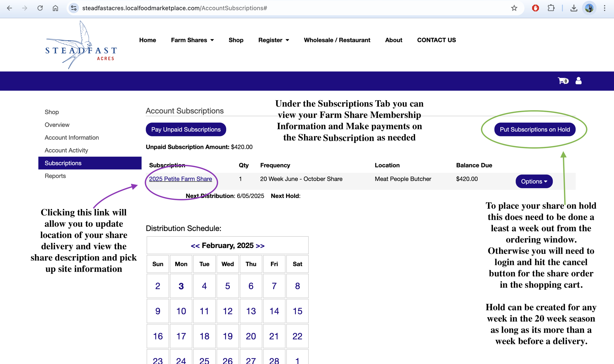Expand the Register dropdown menu

click(x=274, y=40)
